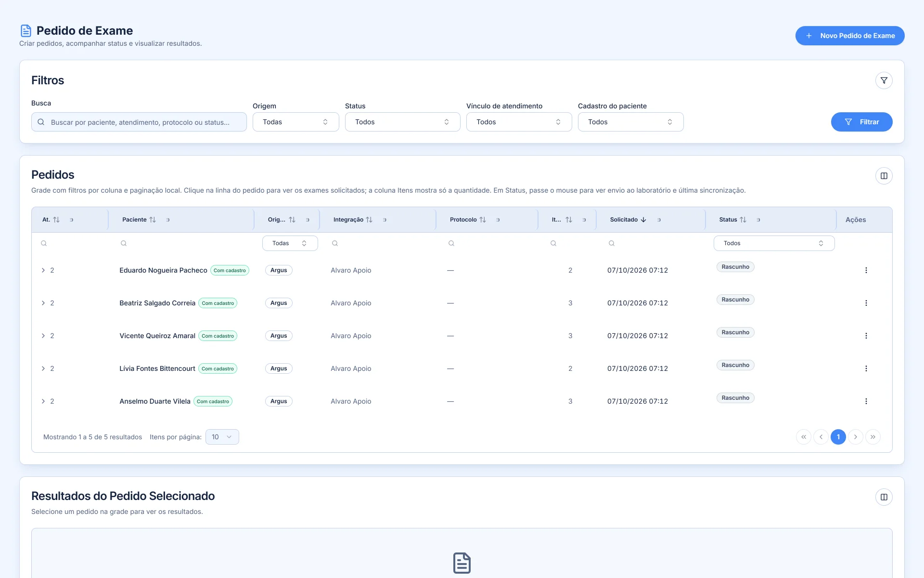Pin the Paciente column
The height and width of the screenshot is (578, 924).
[168, 220]
